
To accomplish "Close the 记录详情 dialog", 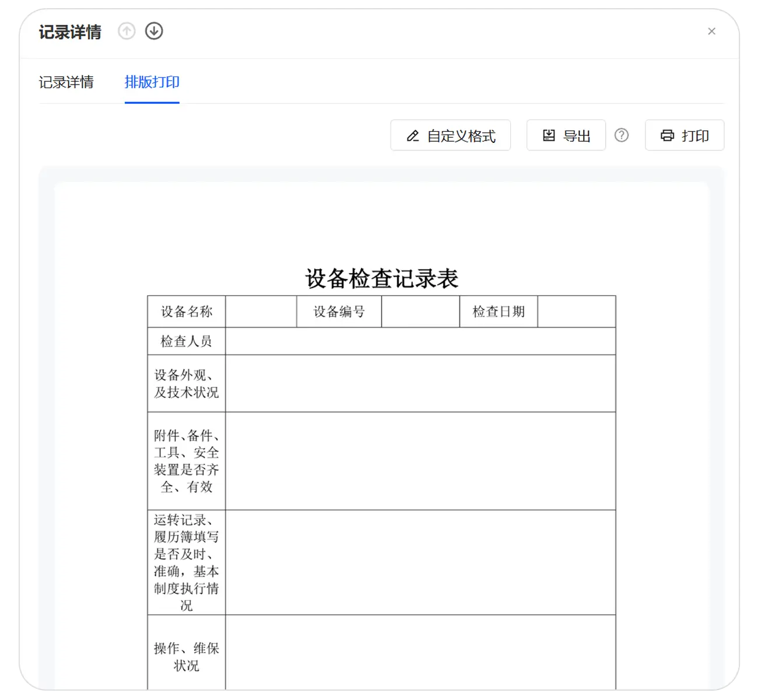I will [711, 32].
